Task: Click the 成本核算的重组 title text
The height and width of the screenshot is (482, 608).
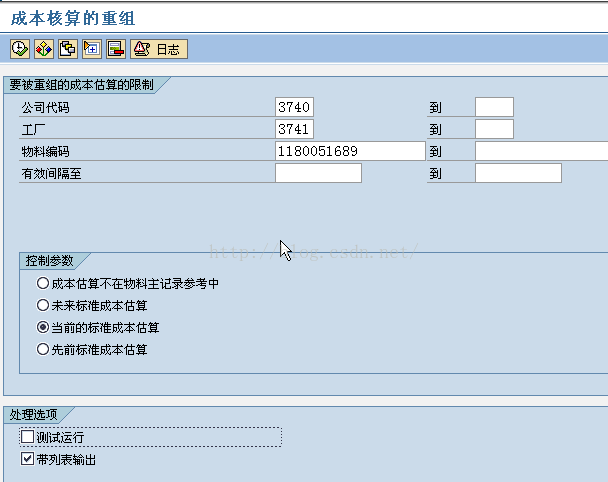Action: point(73,18)
